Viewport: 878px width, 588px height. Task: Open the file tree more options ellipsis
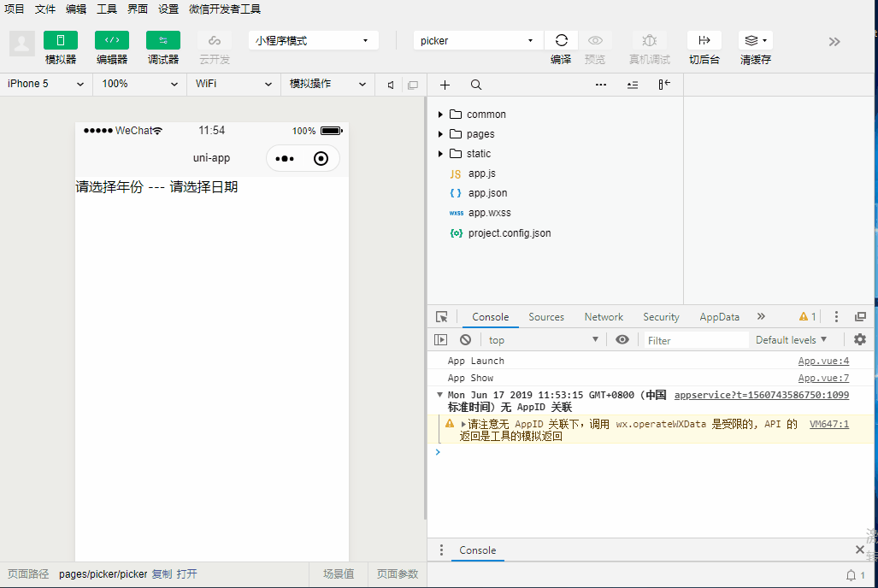tap(601, 85)
